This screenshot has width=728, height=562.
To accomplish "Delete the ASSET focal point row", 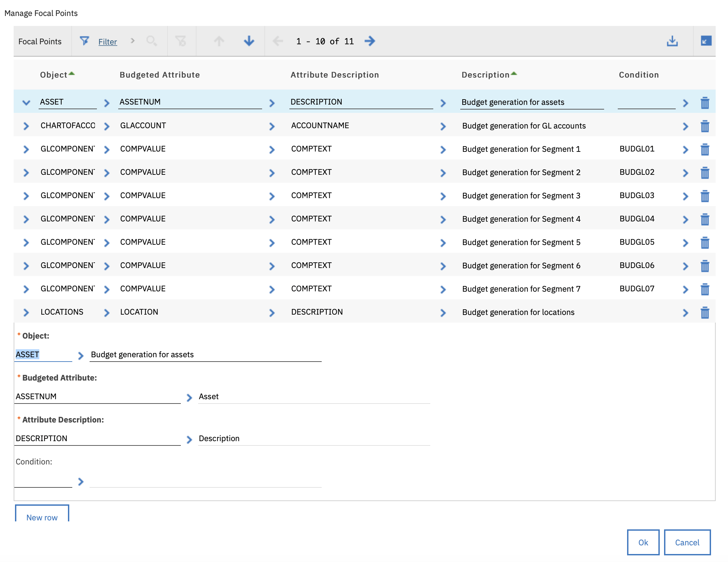I will (x=705, y=103).
